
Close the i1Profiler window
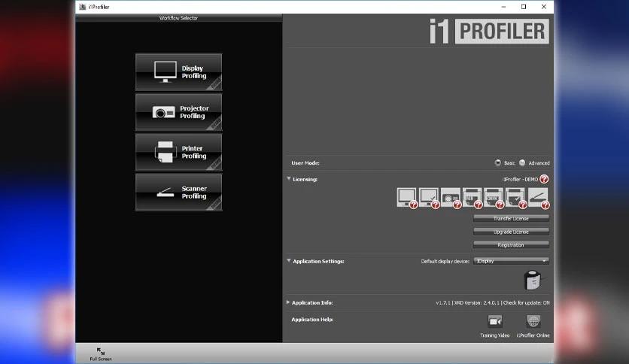coord(543,7)
